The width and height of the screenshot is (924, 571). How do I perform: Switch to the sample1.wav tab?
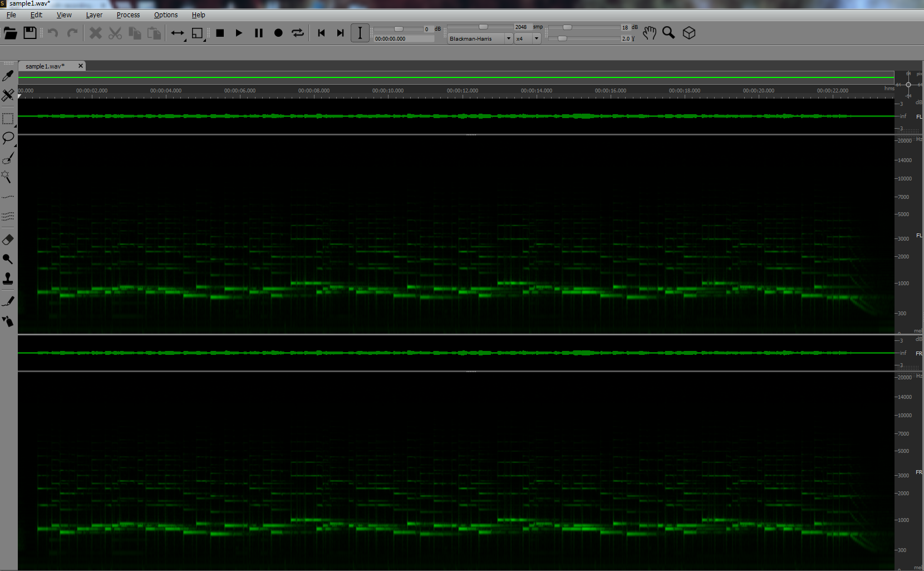[45, 66]
